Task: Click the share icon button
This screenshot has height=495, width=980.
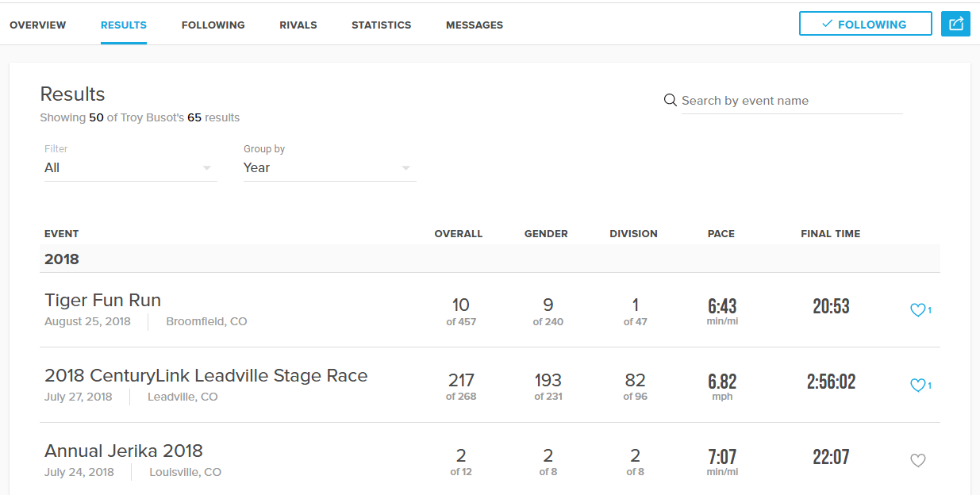Action: coord(955,24)
